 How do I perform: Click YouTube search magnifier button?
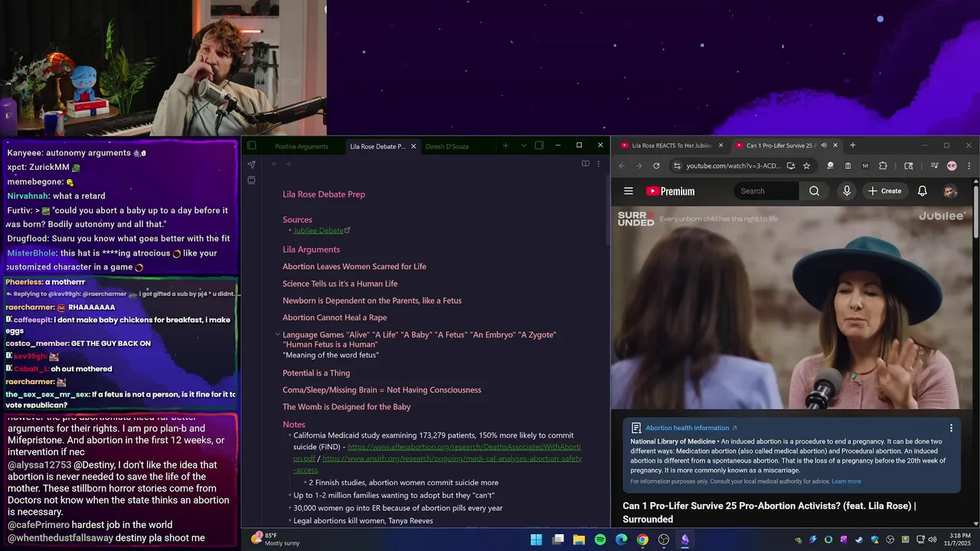click(814, 191)
